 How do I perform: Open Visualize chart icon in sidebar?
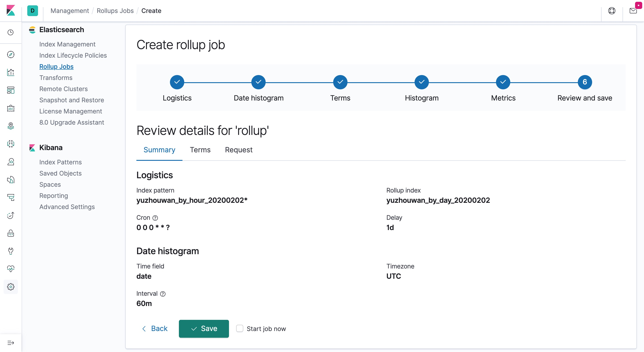click(x=11, y=72)
